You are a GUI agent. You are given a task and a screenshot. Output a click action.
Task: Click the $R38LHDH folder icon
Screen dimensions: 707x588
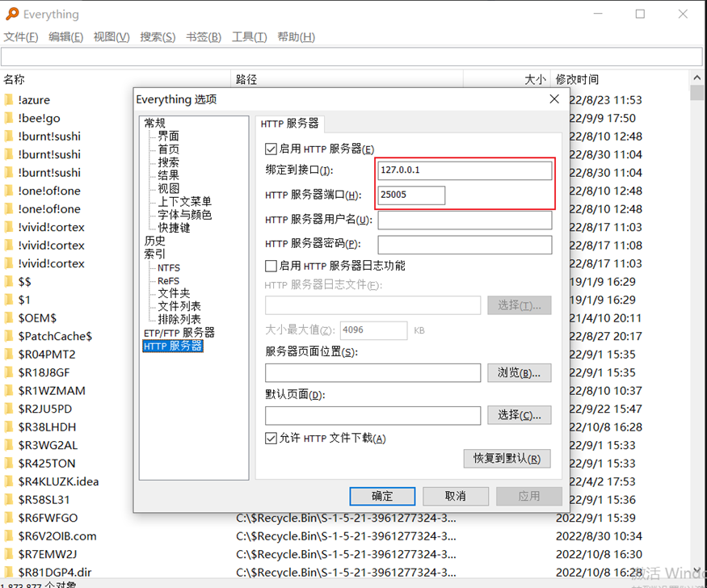click(9, 427)
